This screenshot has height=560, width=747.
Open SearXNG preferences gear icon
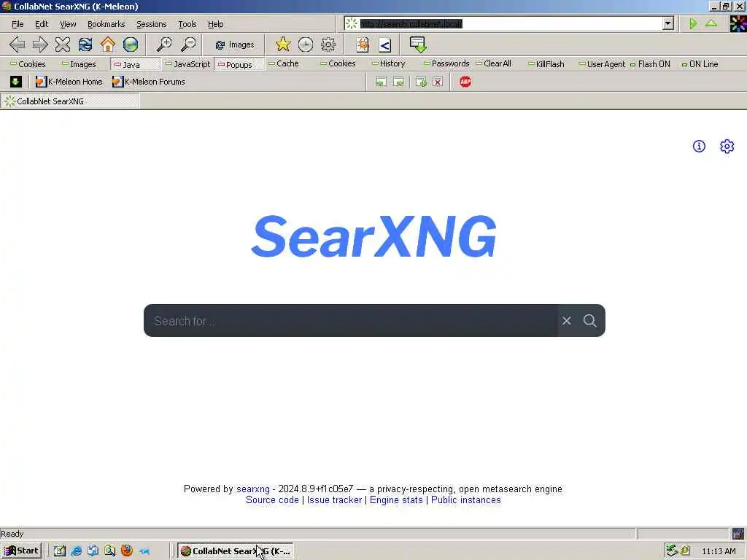point(727,146)
